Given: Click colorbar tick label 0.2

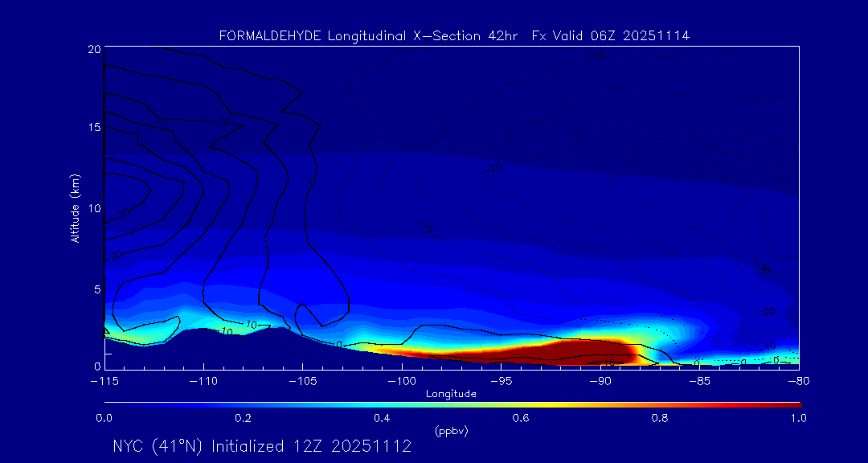Looking at the screenshot, I should [244, 418].
